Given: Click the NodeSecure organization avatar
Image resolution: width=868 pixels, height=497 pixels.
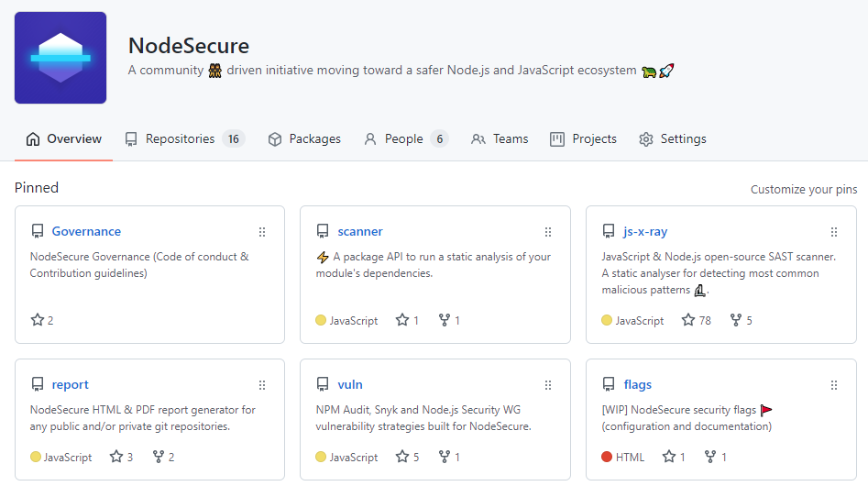Looking at the screenshot, I should click(x=60, y=58).
